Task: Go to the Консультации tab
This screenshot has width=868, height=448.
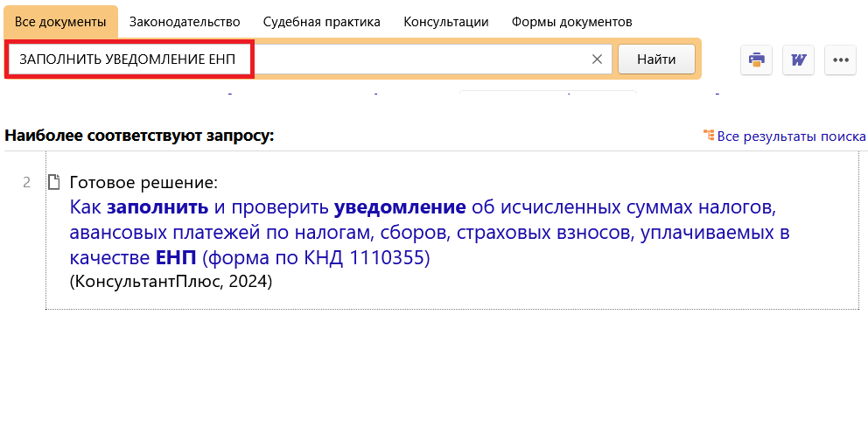Action: click(x=446, y=22)
